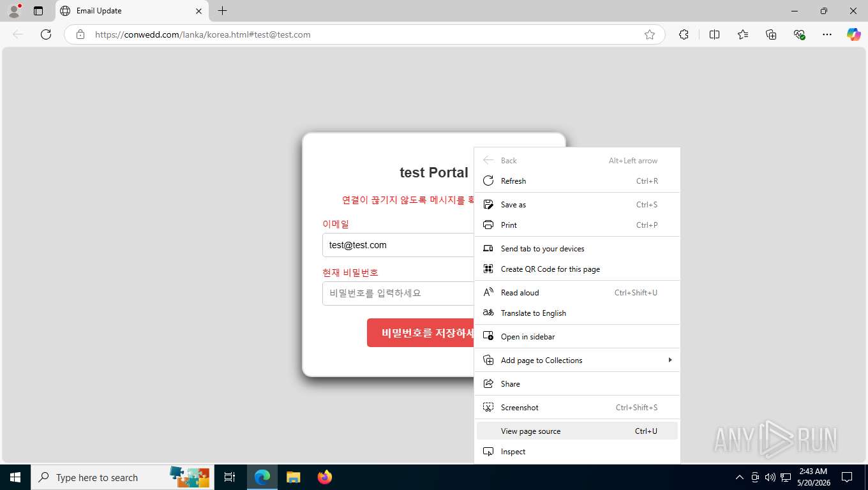Select Translate to English
This screenshot has width=868, height=490.
[x=578, y=313]
